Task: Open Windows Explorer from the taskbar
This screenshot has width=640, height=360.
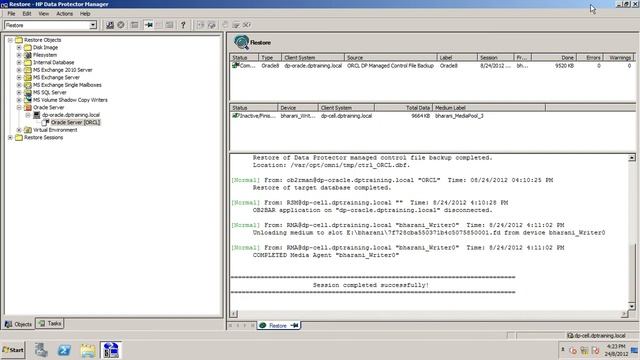Action: [88, 350]
